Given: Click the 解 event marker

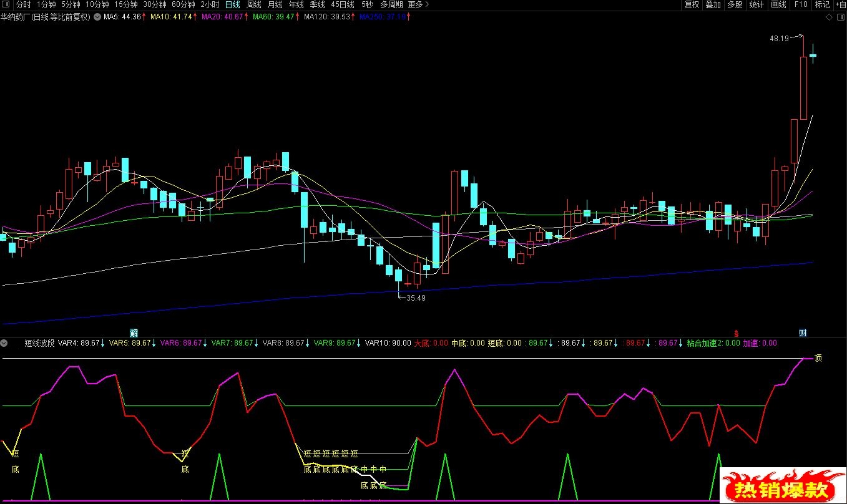Looking at the screenshot, I should point(134,332).
